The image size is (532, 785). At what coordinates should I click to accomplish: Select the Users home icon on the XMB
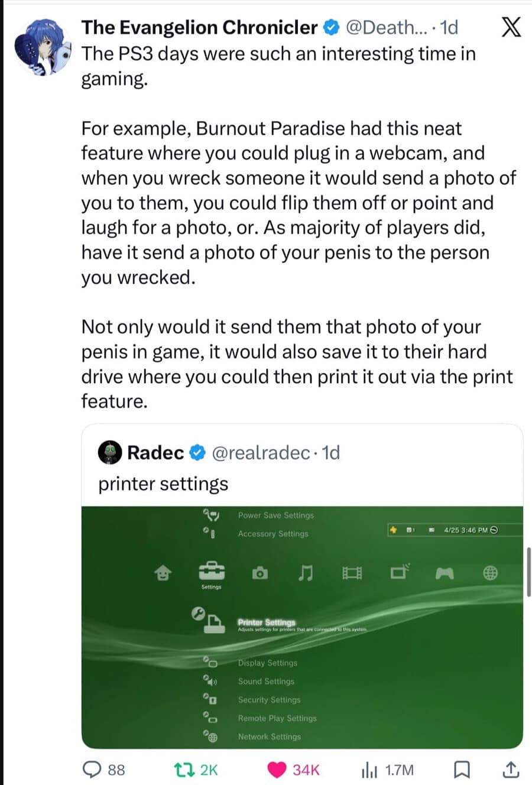point(164,572)
